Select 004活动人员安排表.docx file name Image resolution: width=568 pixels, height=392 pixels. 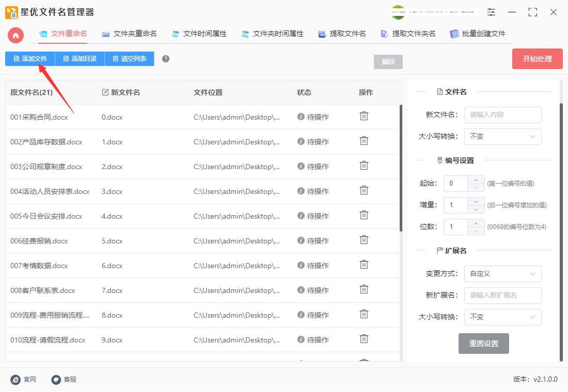[50, 191]
